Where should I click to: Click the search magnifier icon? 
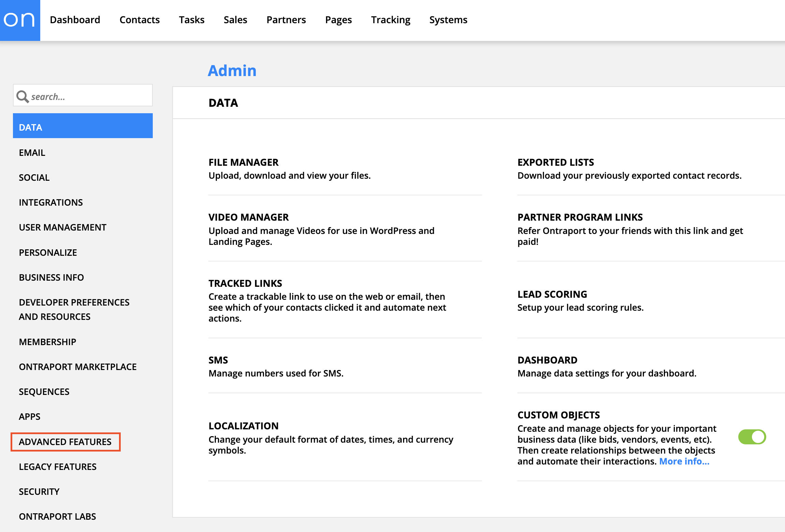click(23, 97)
